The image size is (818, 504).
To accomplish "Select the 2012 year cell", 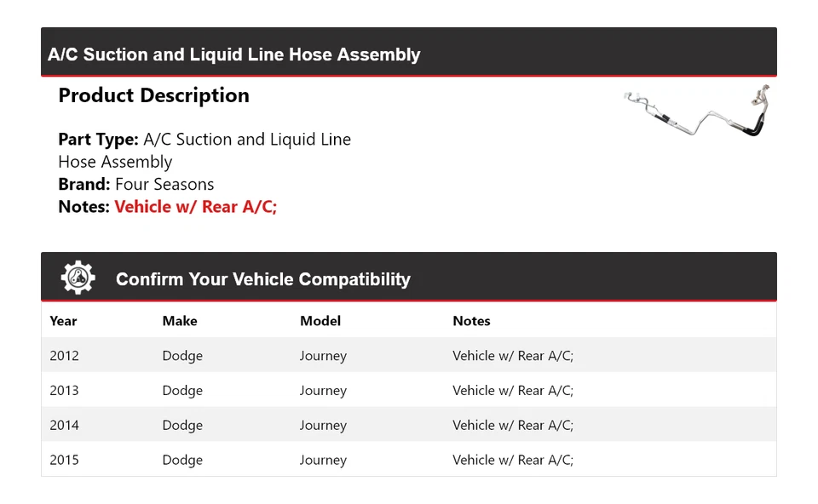I will click(x=64, y=356).
